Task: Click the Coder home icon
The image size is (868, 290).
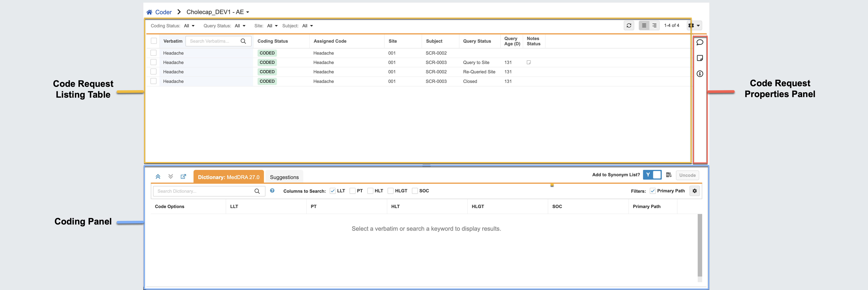Action: 149,12
